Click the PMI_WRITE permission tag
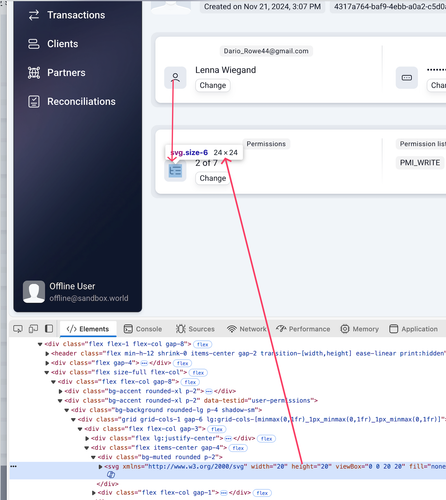Image resolution: width=446 pixels, height=500 pixels. click(420, 163)
